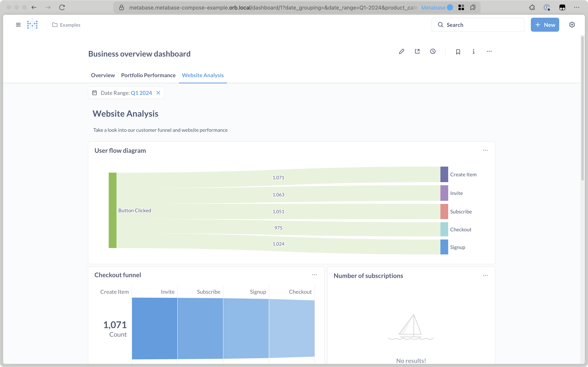This screenshot has height=367, width=588.
Task: Open Metabase settings gear icon
Action: tap(572, 25)
